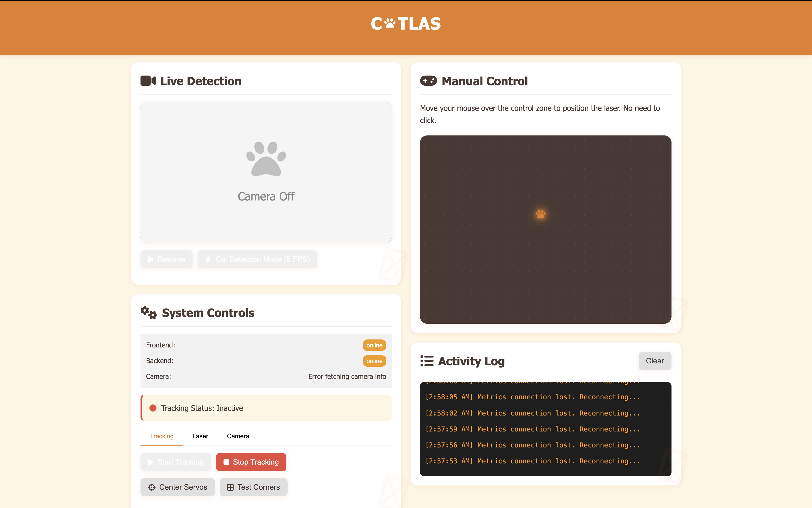Click the list icon beside Activity Log

click(x=427, y=361)
